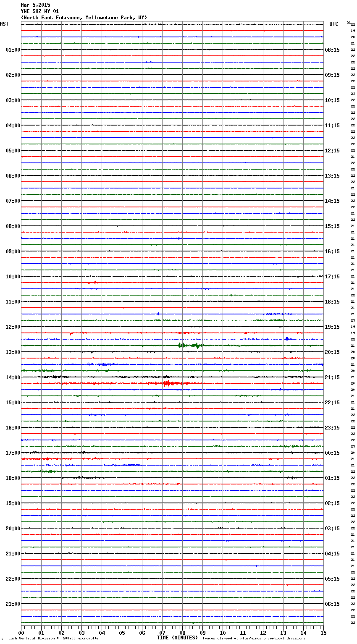The width and height of the screenshot is (357, 644).
Task: Select the "08:00" MST time label
Action: [x=13, y=226]
